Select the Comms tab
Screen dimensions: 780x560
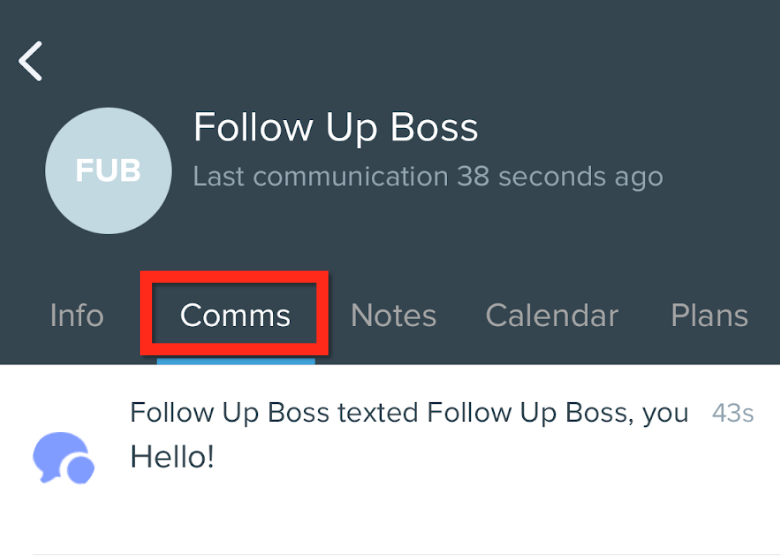point(235,315)
